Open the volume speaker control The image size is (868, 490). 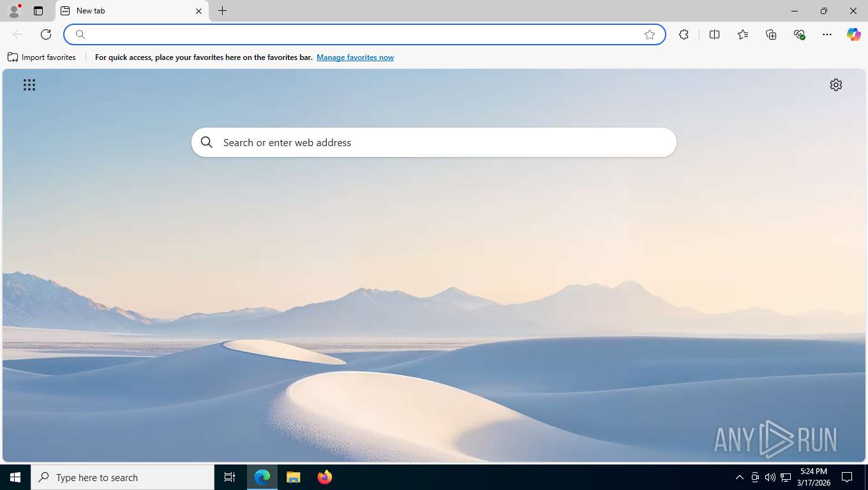point(770,477)
